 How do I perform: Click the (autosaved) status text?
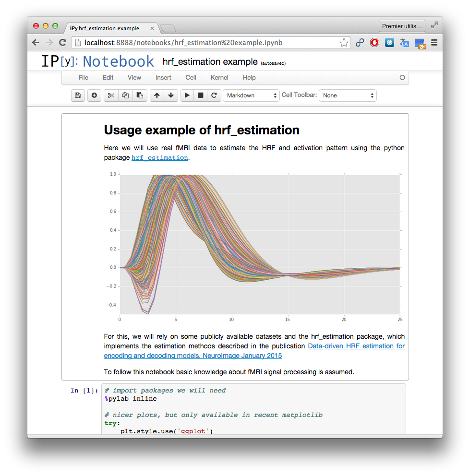pyautogui.click(x=273, y=63)
